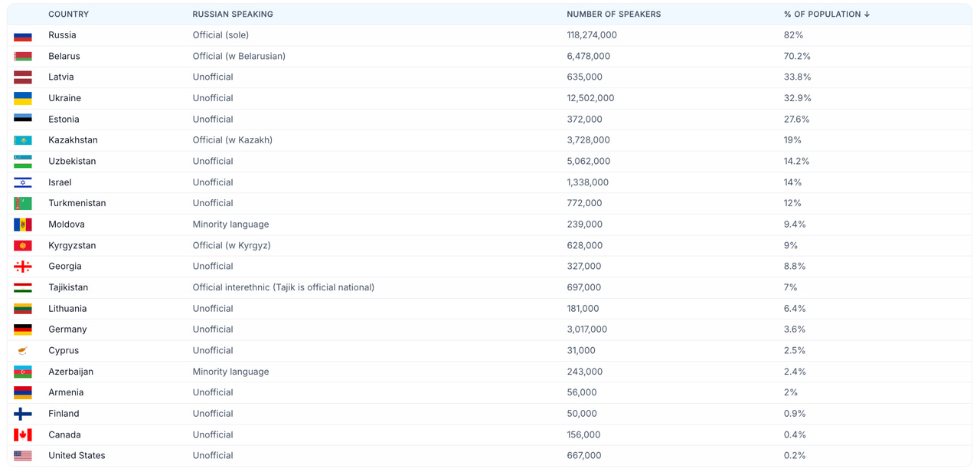Click the 19% population value
The width and height of the screenshot is (980, 472).
[x=792, y=140]
